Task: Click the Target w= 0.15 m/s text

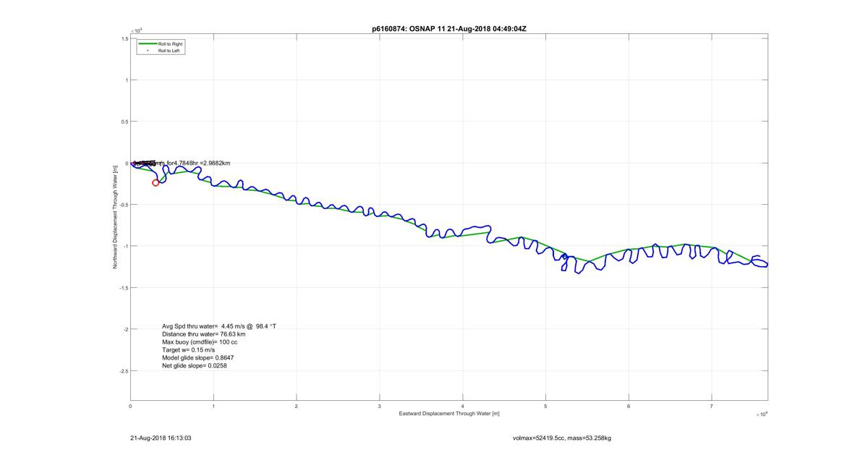Action: [188, 350]
